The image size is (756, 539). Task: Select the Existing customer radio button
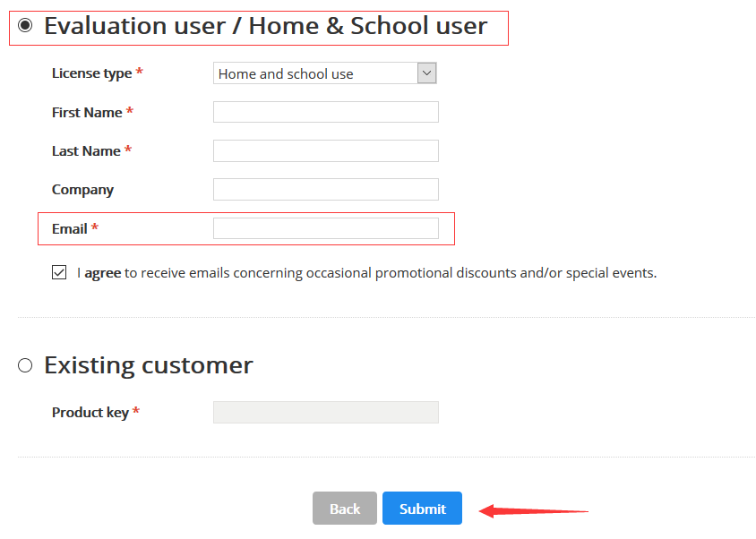pos(25,365)
